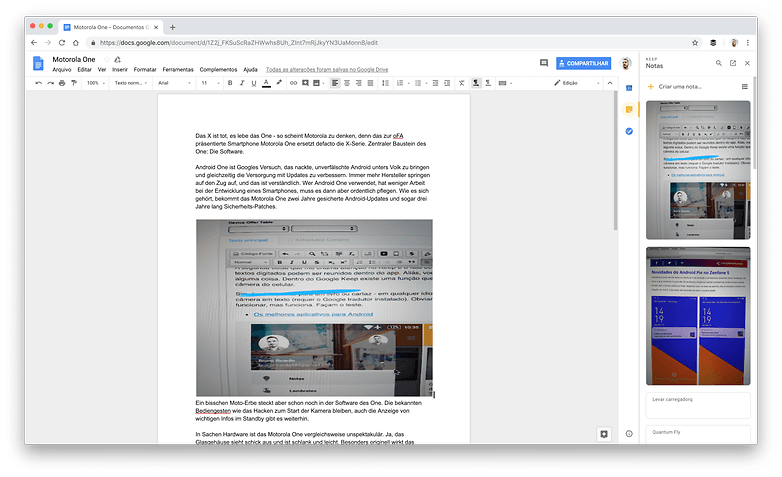Apply italic formatting with the I icon

[x=242, y=83]
